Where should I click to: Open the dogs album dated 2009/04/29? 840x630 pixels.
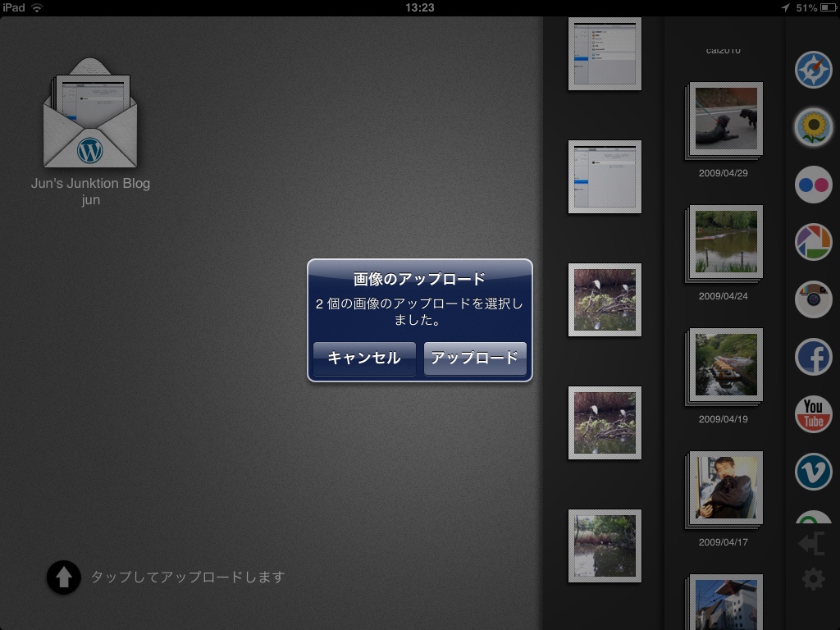[x=724, y=121]
